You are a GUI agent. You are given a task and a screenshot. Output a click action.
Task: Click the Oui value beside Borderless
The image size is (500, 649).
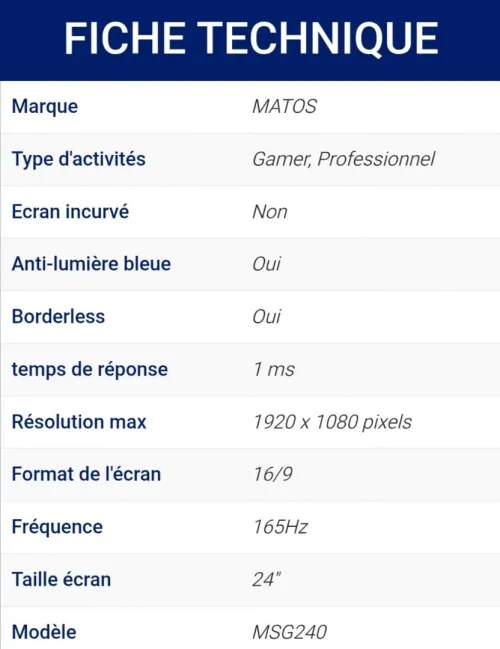[x=267, y=317]
